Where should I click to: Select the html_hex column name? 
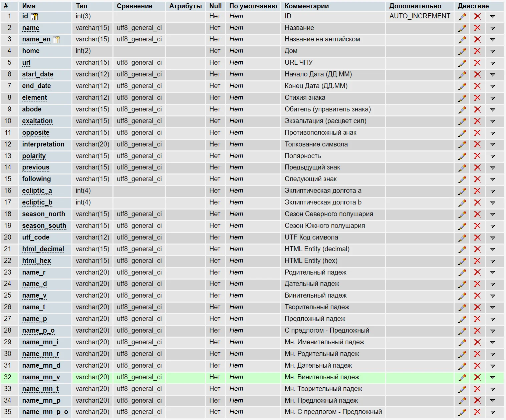tap(36, 261)
